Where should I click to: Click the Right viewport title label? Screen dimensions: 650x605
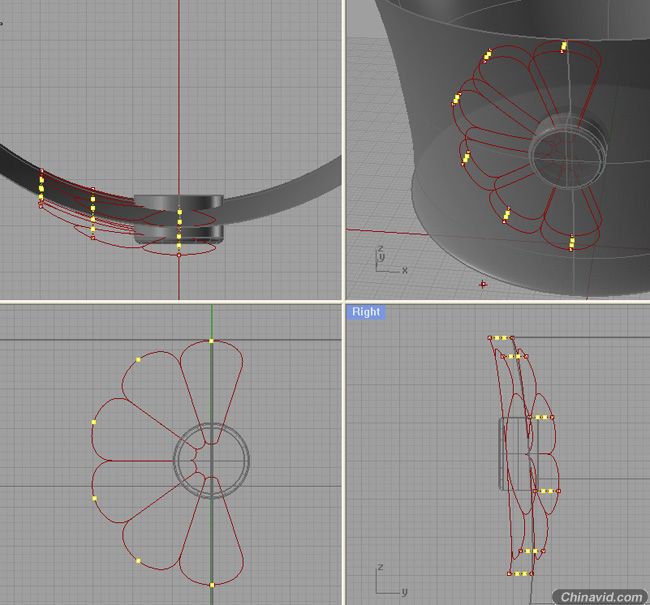(366, 312)
